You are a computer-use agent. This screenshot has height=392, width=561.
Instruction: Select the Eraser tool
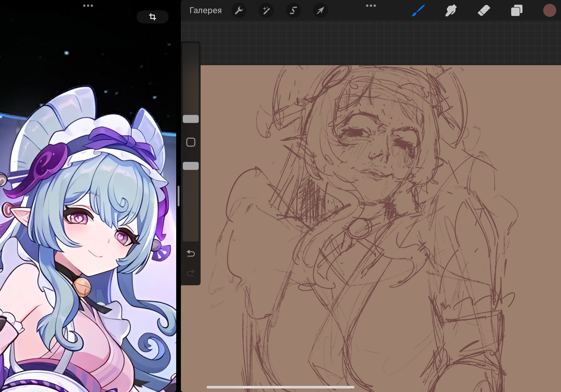point(484,11)
